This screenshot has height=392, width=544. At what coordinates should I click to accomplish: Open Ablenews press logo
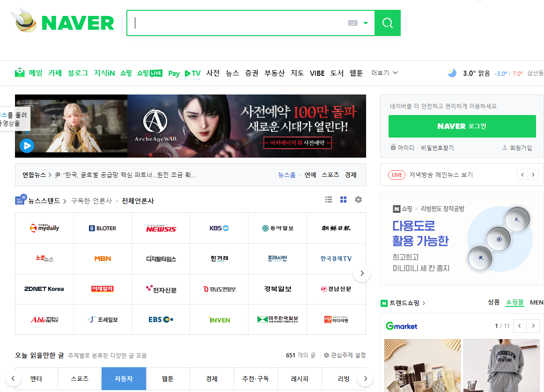44,319
